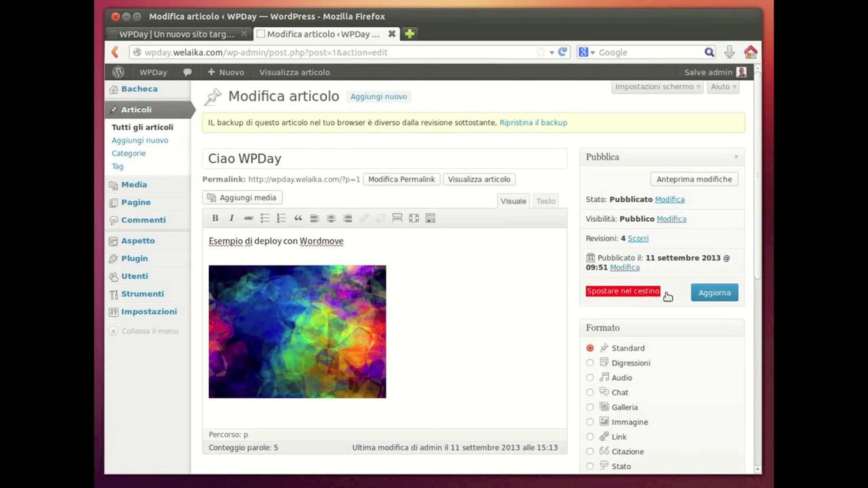Image resolution: width=868 pixels, height=488 pixels.
Task: Insert a numbered list
Action: pyautogui.click(x=281, y=218)
